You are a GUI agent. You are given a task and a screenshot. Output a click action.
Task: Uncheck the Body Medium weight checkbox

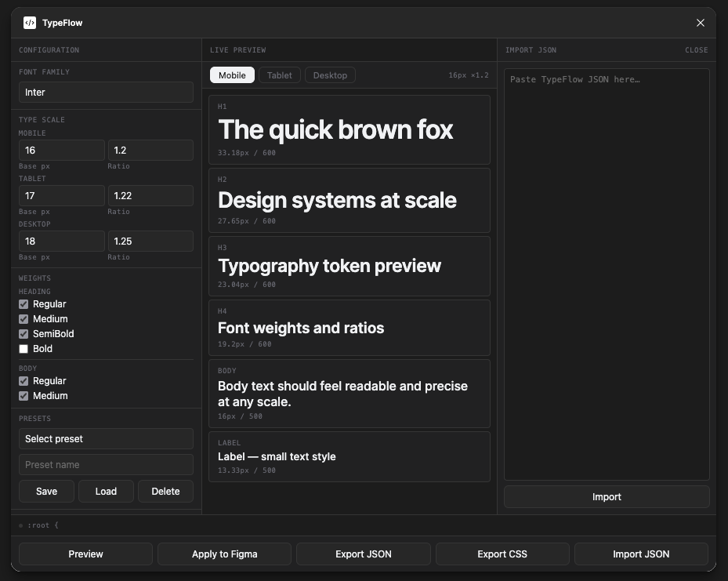(x=24, y=396)
